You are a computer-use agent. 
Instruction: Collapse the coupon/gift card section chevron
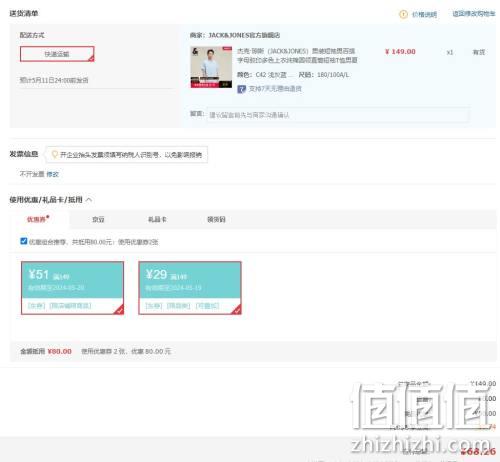click(89, 200)
